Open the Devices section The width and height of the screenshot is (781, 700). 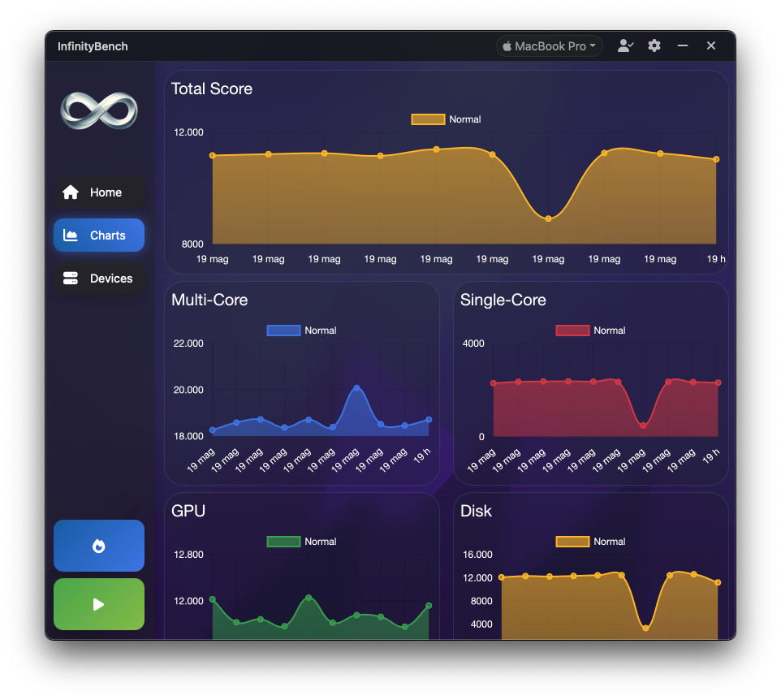tap(99, 278)
